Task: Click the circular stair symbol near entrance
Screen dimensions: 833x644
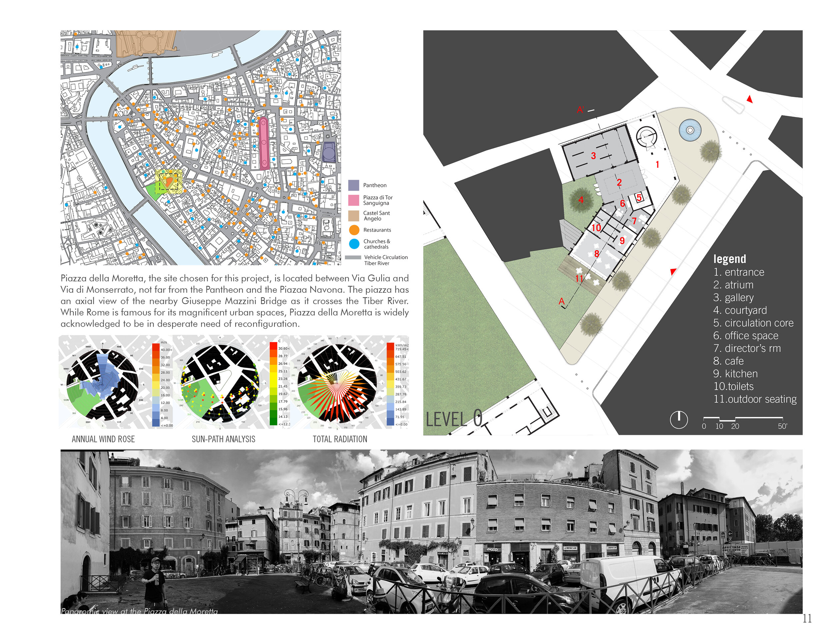Action: [x=646, y=137]
